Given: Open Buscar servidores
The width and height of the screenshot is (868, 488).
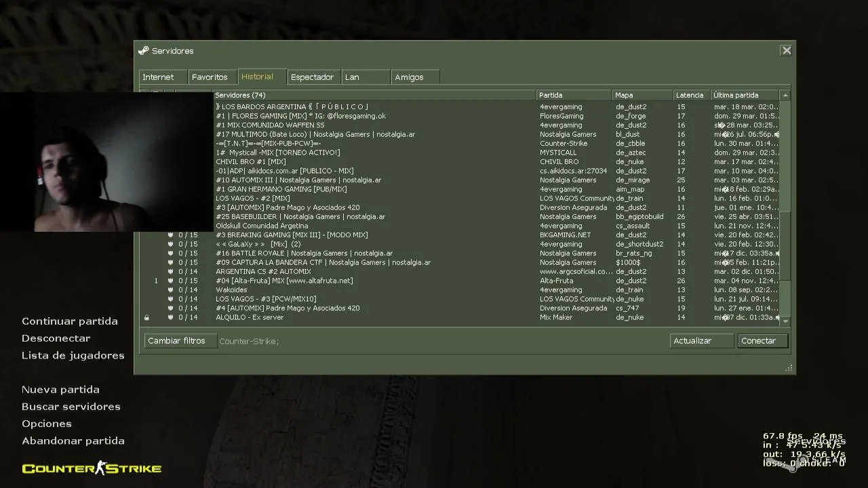Looking at the screenshot, I should pyautogui.click(x=71, y=407).
